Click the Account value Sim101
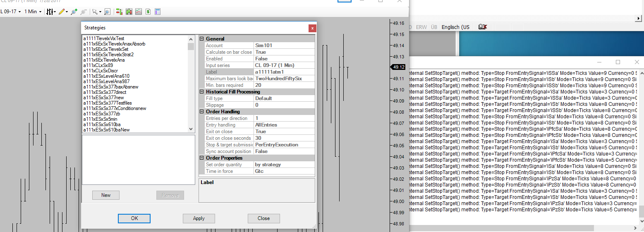 coord(284,45)
